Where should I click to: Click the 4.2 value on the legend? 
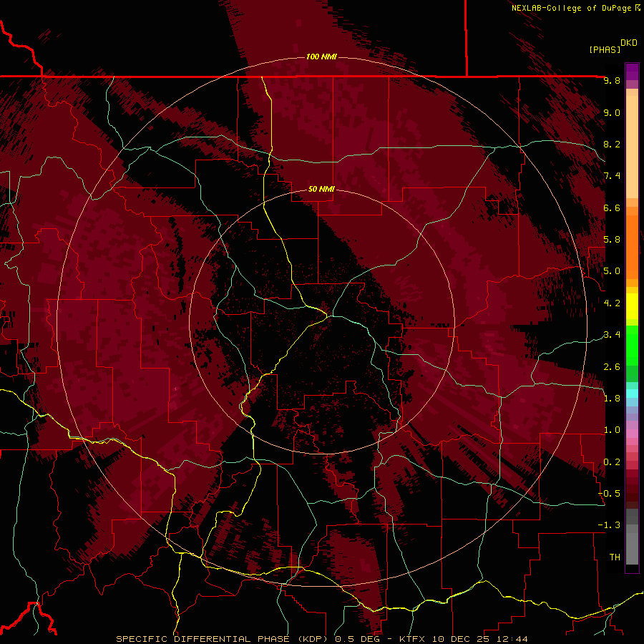tap(612, 303)
